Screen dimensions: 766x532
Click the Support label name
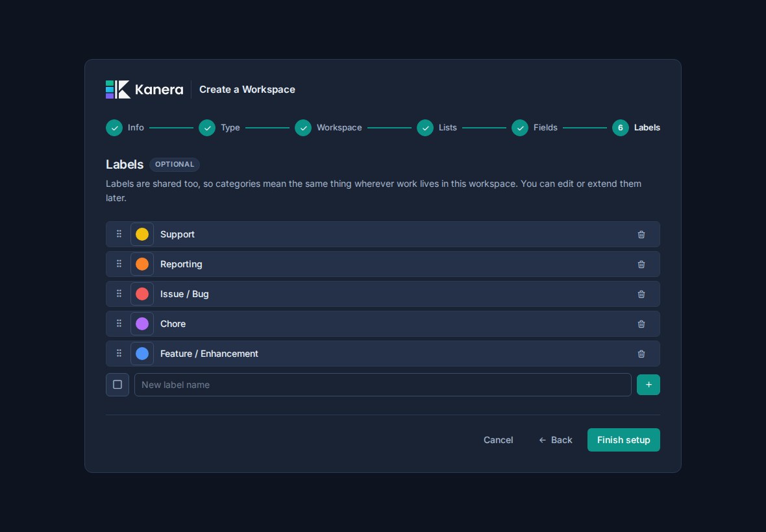point(177,234)
